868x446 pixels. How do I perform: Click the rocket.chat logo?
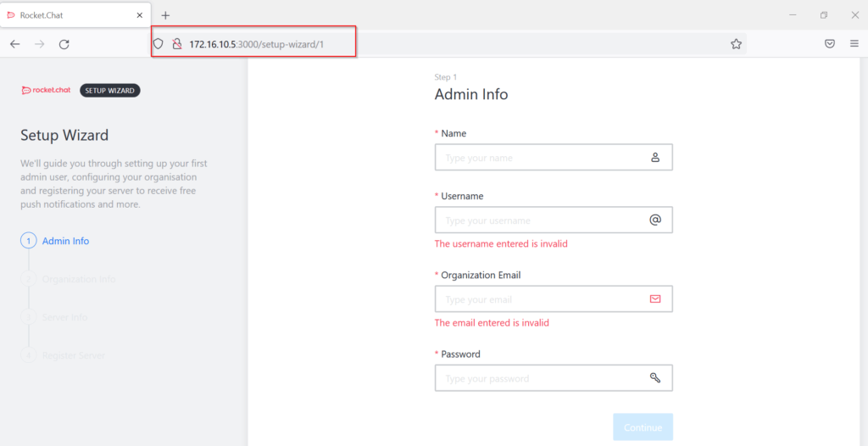coord(46,91)
